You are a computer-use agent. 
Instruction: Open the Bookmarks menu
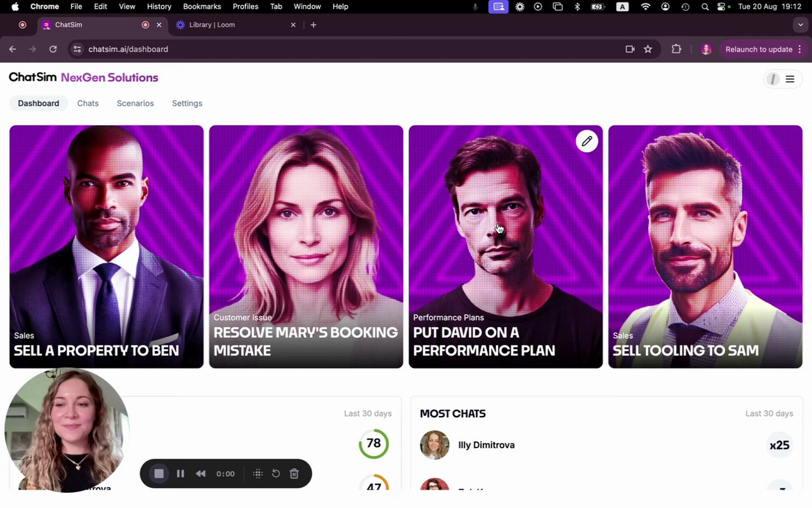pos(202,6)
